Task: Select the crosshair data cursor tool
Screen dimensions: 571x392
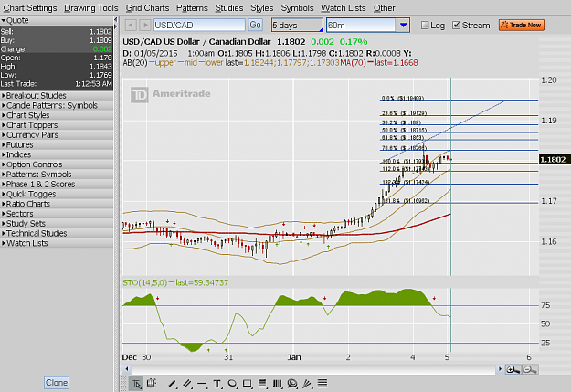Action: 152,383
